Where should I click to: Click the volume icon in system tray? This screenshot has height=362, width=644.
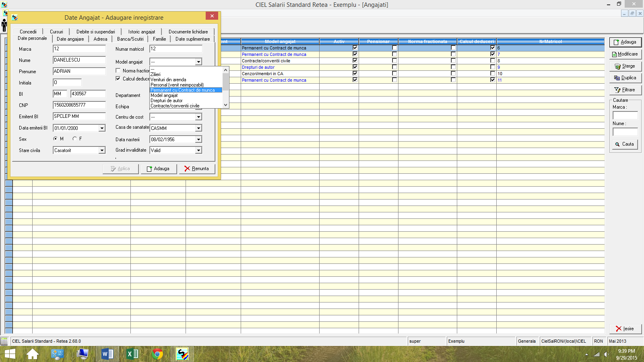tap(606, 354)
